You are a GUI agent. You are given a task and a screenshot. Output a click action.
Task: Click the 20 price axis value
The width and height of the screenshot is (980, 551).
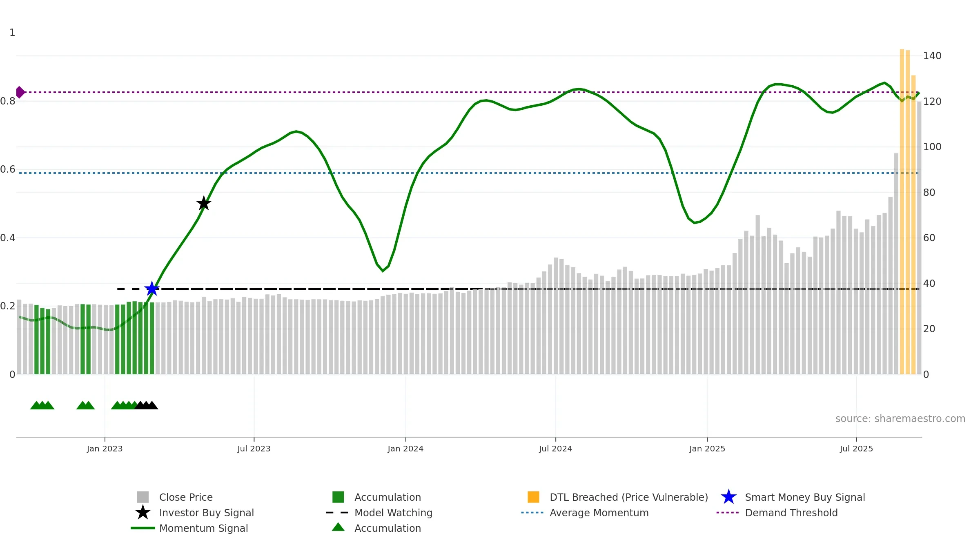[929, 329]
